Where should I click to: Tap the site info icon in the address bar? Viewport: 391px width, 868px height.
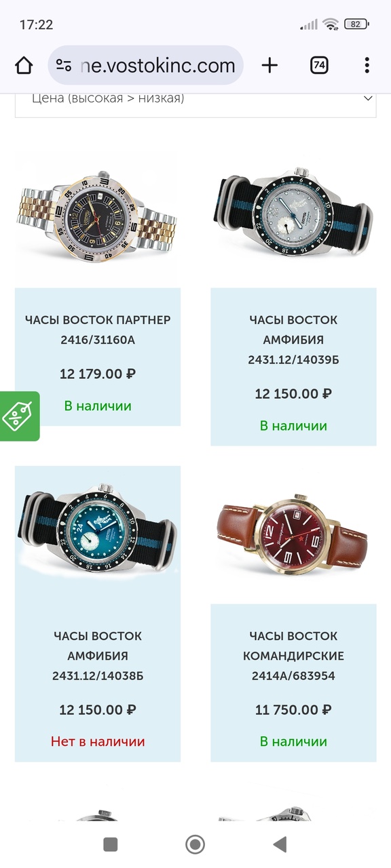pos(64,65)
